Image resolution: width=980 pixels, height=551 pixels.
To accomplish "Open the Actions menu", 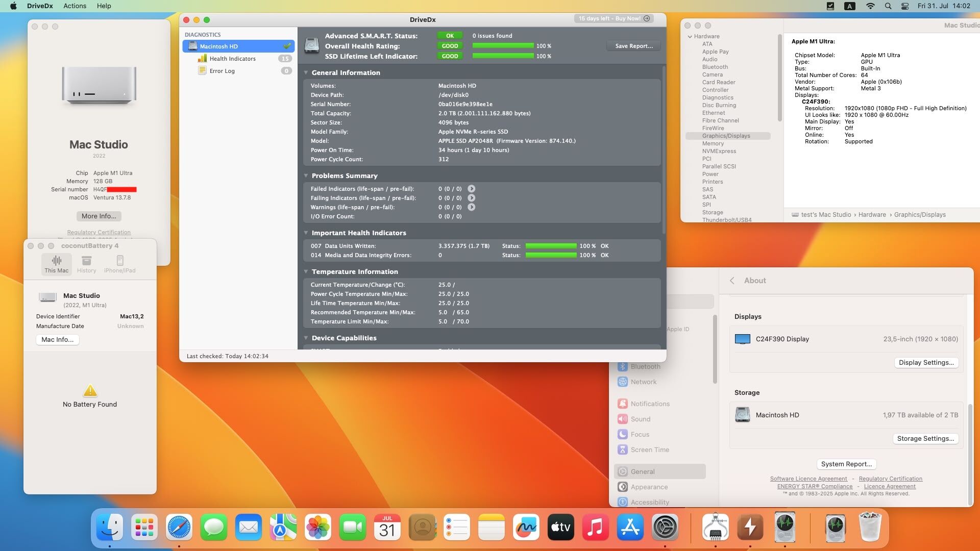I will tap(75, 6).
